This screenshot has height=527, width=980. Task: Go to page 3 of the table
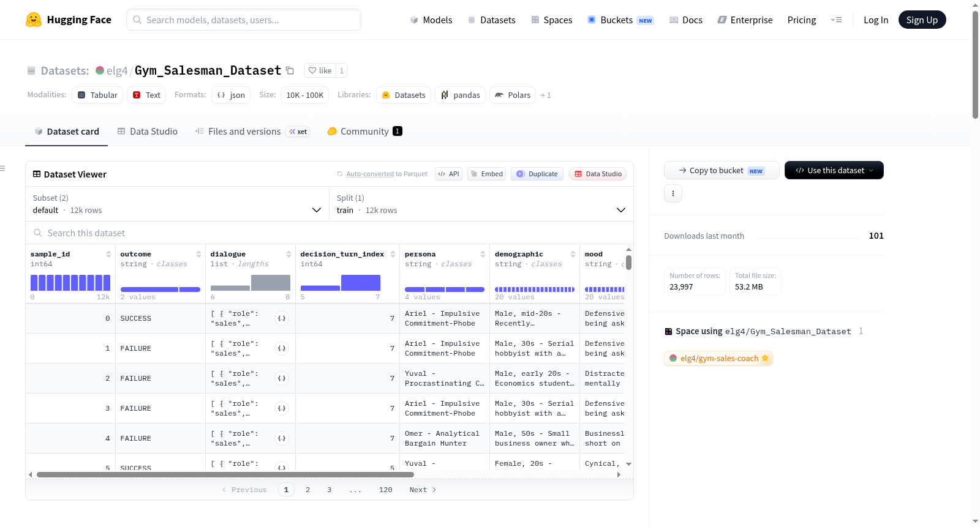coord(330,490)
